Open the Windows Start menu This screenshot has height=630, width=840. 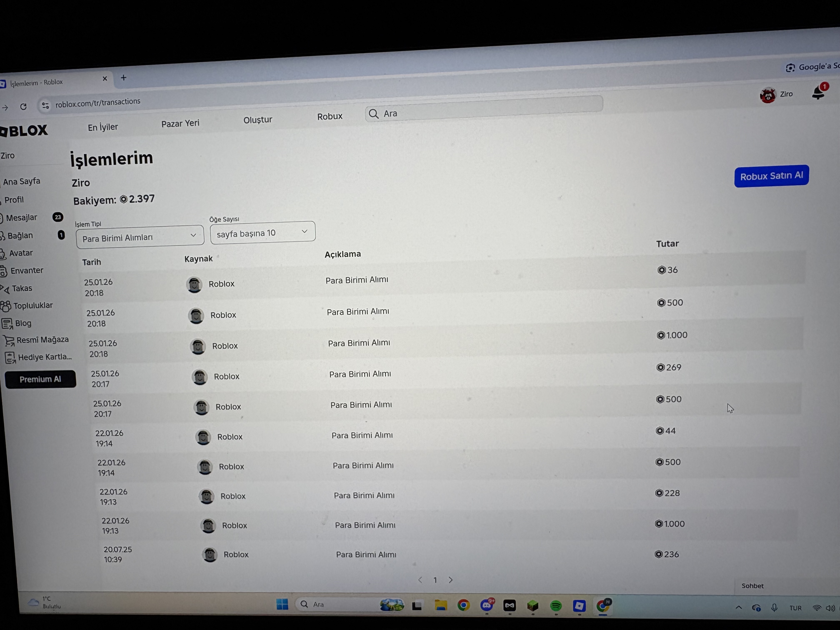[282, 604]
